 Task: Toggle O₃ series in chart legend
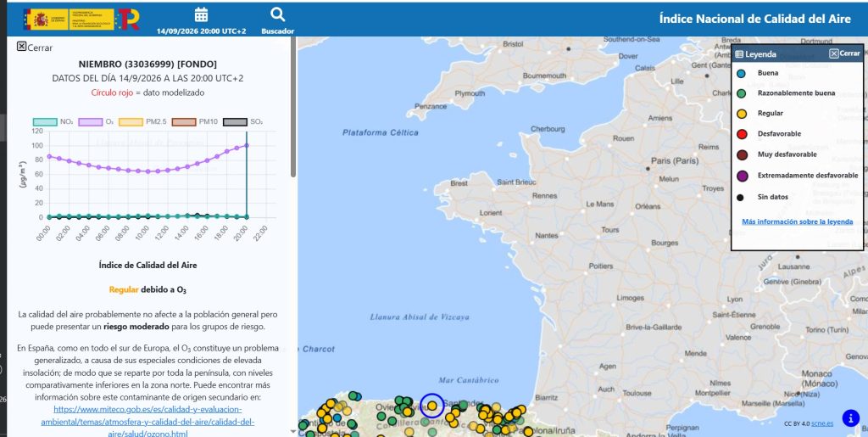[x=96, y=122]
